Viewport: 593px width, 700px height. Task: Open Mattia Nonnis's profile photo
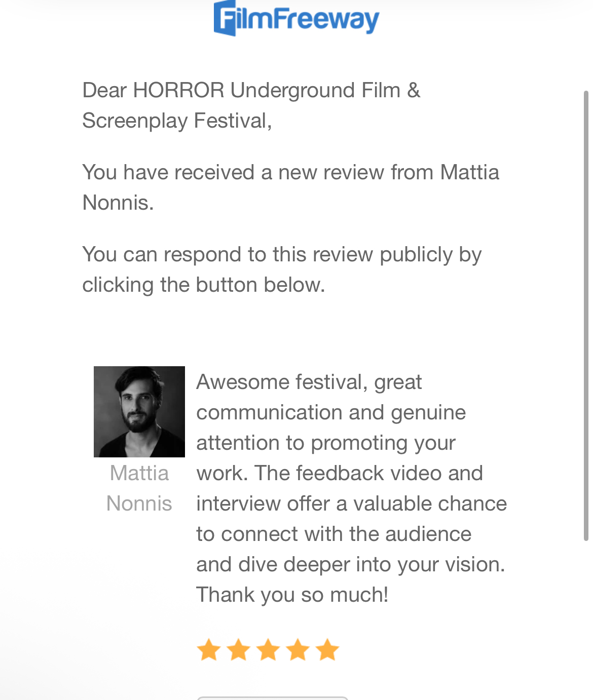[139, 411]
